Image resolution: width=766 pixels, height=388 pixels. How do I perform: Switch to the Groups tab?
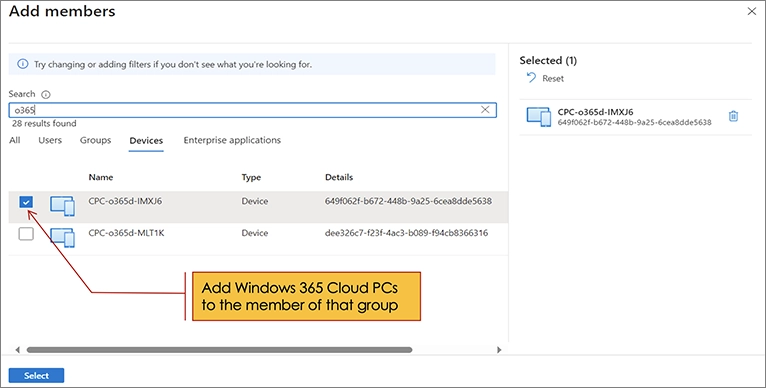coord(95,140)
